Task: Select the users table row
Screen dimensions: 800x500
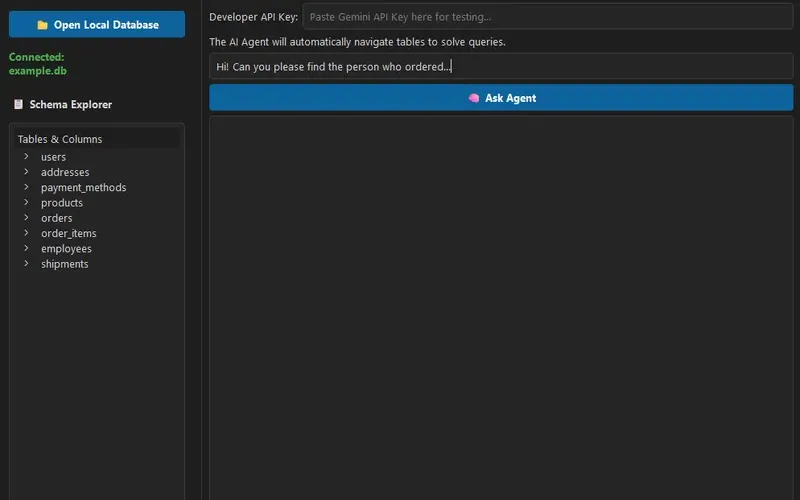Action: [x=97, y=157]
